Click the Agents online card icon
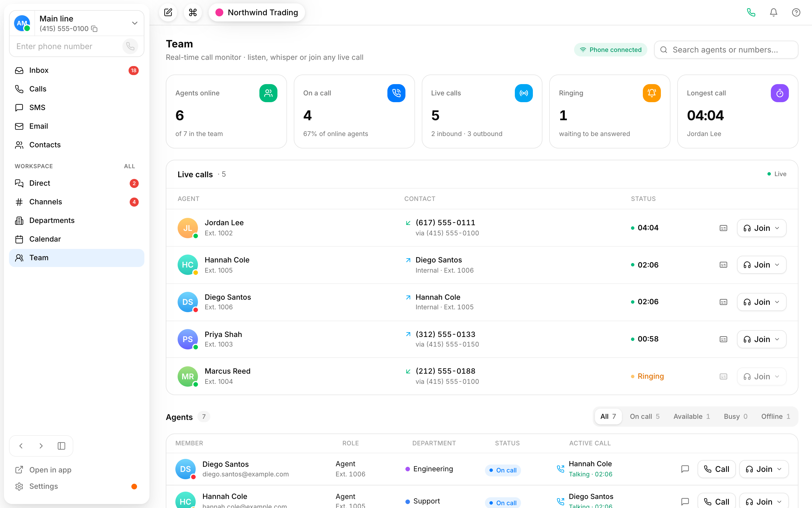Screen dimensions: 812x508 pos(268,93)
